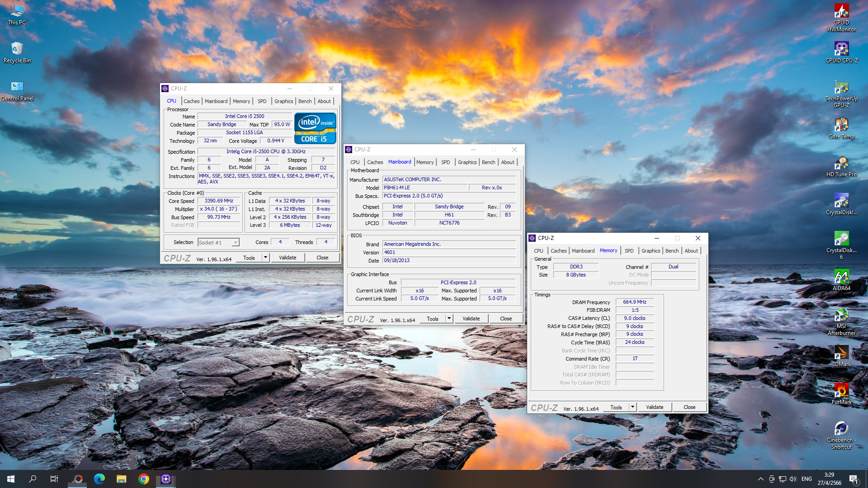
Task: Open MSI Afterburner desktop icon
Action: click(841, 315)
